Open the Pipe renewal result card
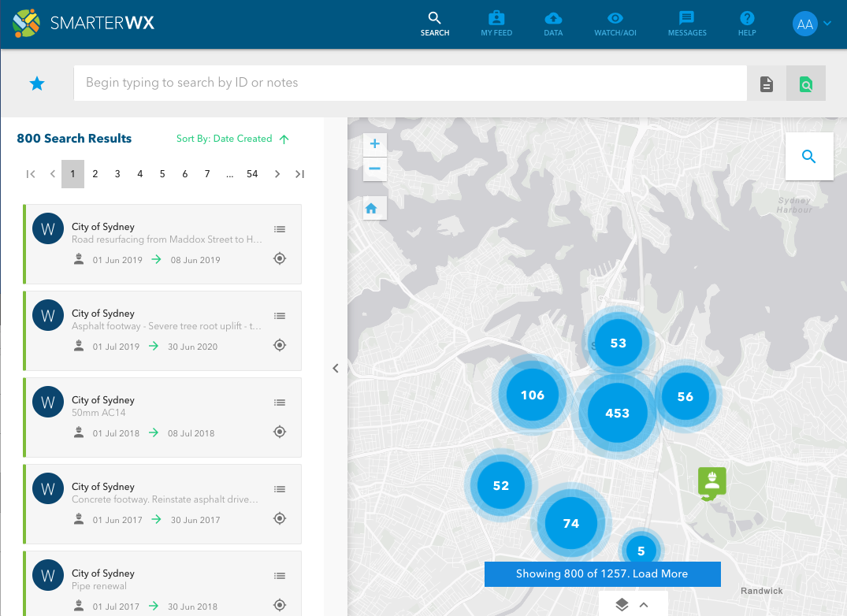Viewport: 847px width, 616px height. [x=162, y=584]
